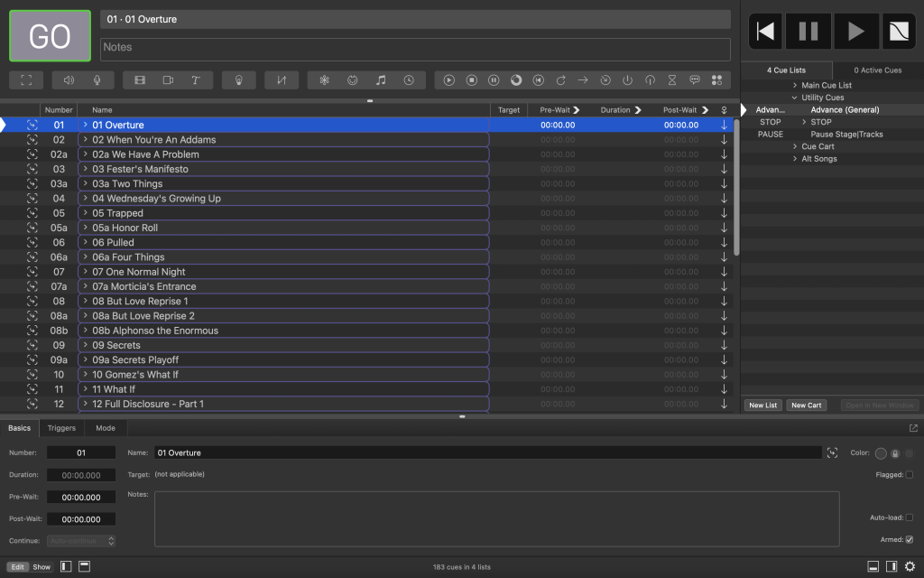Screen dimensions: 924x578
Task: Select the Basics tab
Action: (20, 428)
